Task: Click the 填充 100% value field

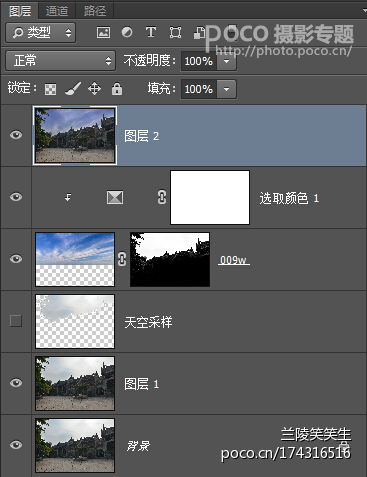Action: [199, 89]
